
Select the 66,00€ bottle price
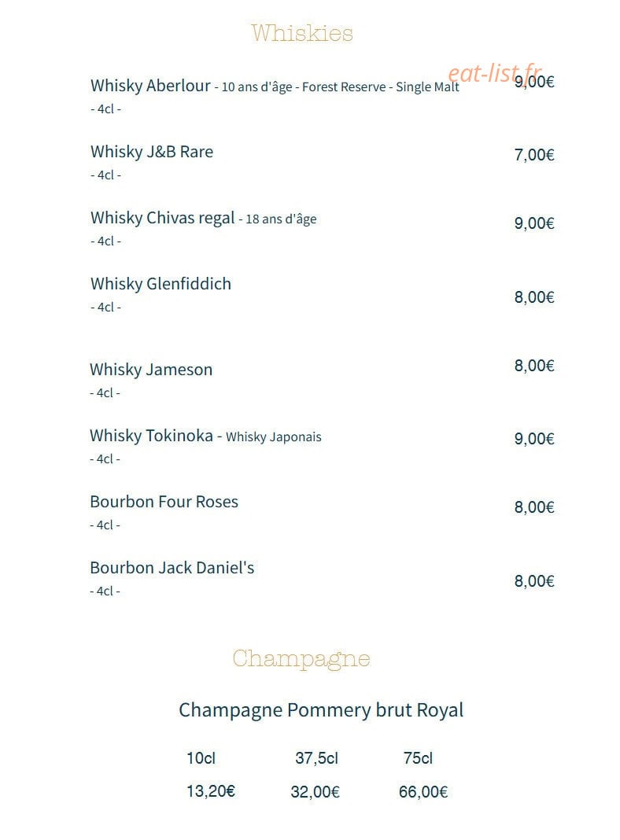point(423,792)
